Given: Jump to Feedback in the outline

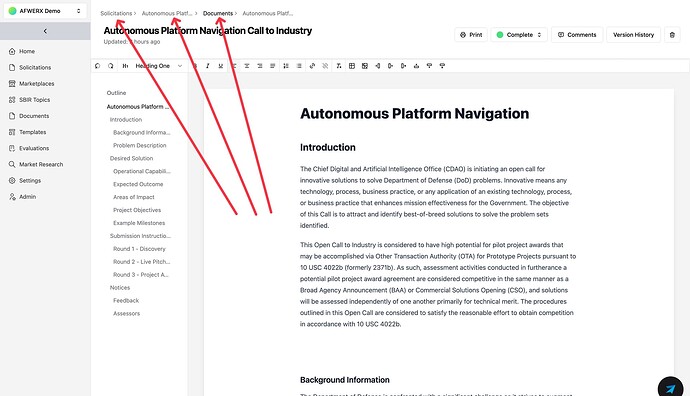Looking at the screenshot, I should [x=126, y=301].
